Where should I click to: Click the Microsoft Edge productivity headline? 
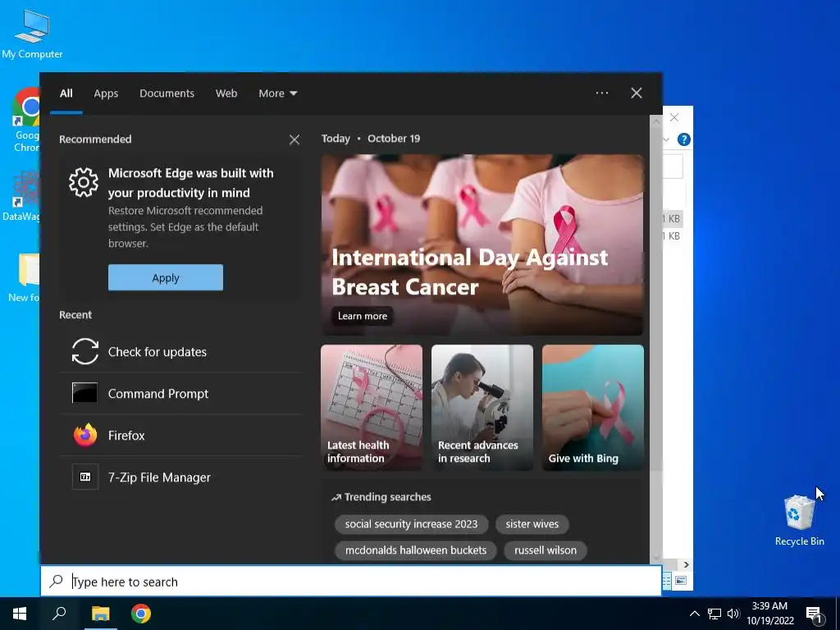(x=190, y=183)
